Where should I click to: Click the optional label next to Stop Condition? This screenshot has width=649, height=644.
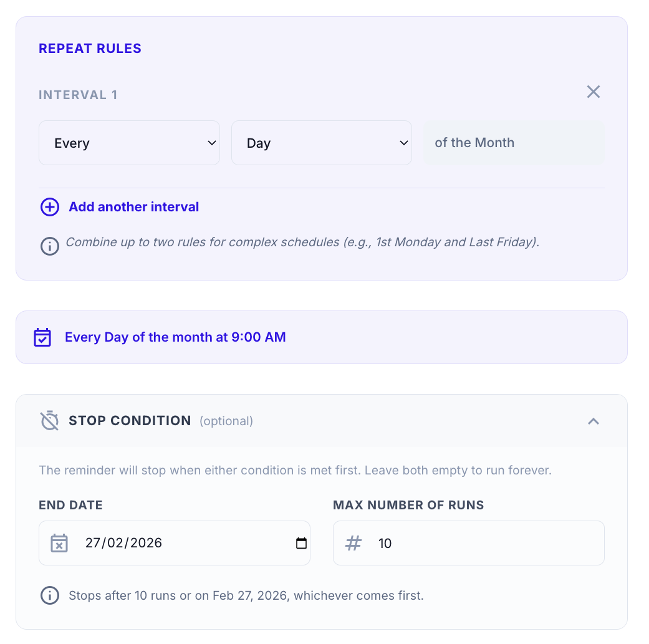pyautogui.click(x=226, y=421)
